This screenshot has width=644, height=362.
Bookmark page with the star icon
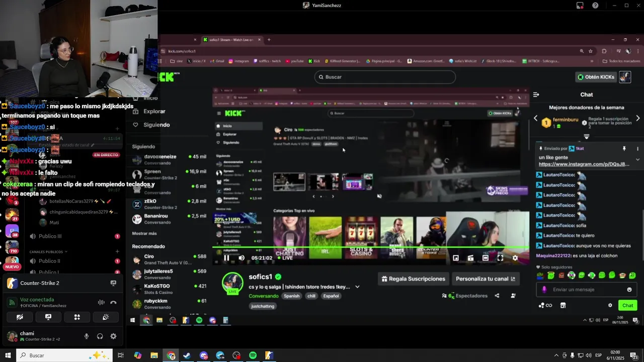[591, 51]
